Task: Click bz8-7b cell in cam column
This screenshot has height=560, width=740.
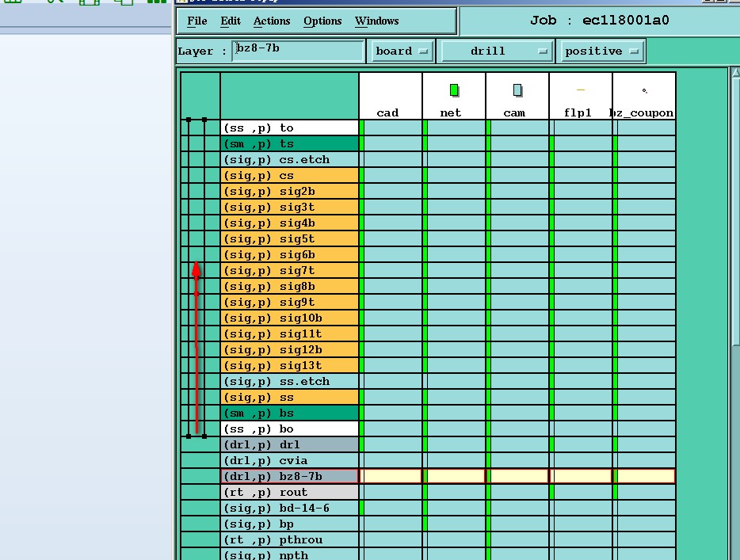Action: [519, 477]
